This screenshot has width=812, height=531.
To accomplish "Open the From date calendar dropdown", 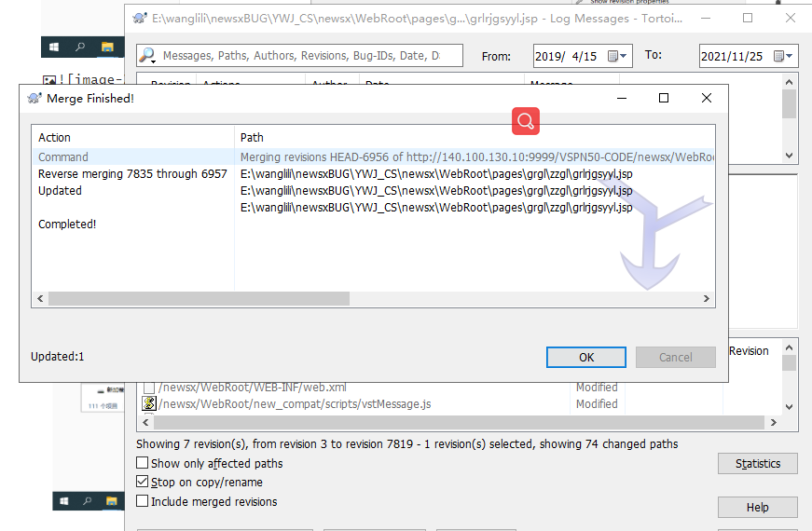I will click(619, 56).
